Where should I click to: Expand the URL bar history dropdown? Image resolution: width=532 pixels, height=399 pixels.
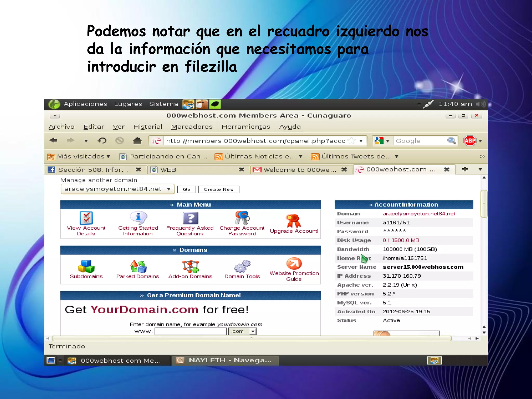tap(361, 141)
